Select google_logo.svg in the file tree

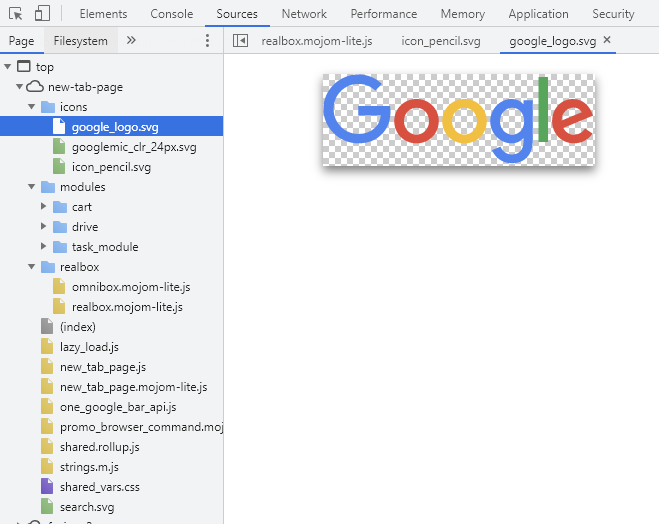pyautogui.click(x=111, y=126)
